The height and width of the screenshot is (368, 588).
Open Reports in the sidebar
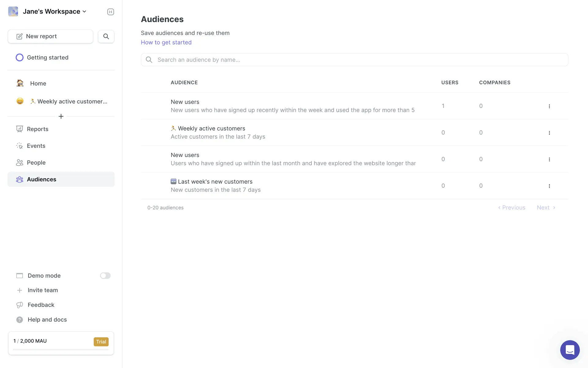tap(37, 129)
